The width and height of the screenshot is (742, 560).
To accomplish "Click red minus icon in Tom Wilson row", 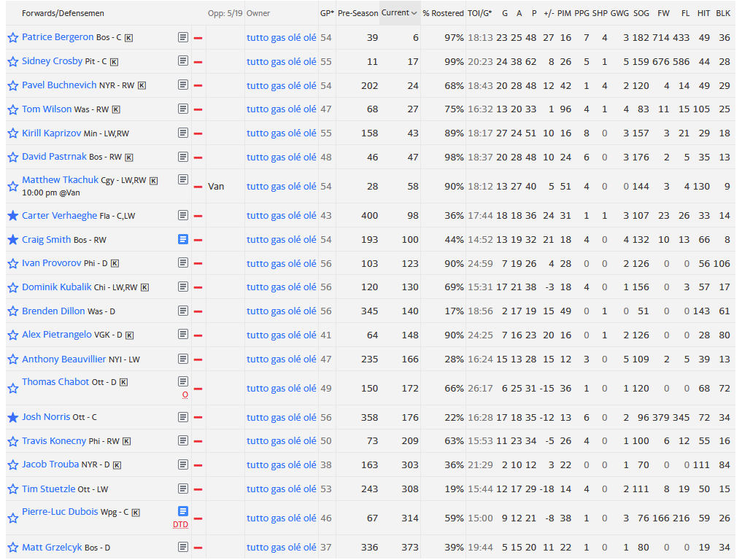I will (x=198, y=109).
